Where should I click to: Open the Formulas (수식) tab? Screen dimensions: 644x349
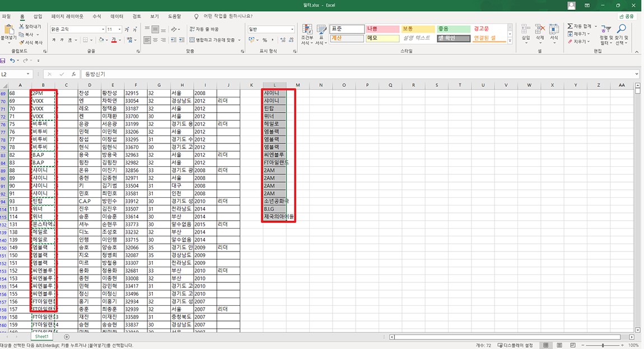pyautogui.click(x=96, y=16)
